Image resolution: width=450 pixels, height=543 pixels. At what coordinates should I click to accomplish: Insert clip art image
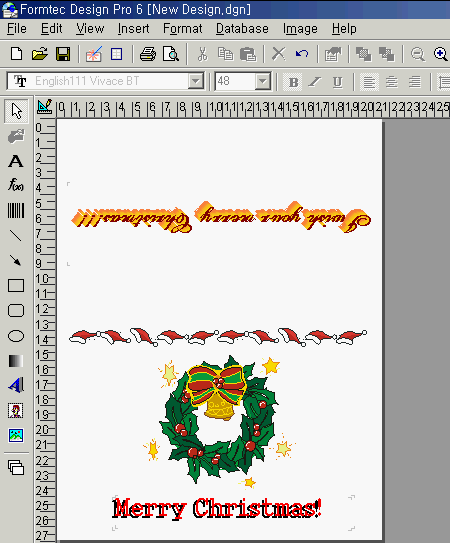(16, 410)
